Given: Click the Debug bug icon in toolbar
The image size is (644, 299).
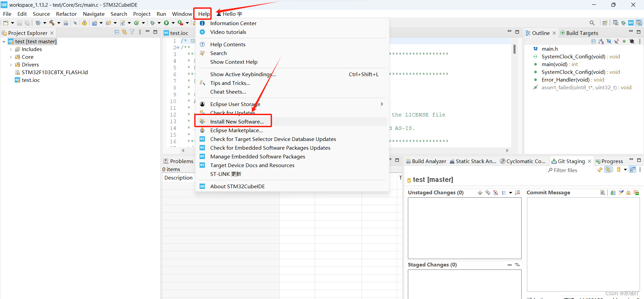Looking at the screenshot, I should [x=152, y=23].
